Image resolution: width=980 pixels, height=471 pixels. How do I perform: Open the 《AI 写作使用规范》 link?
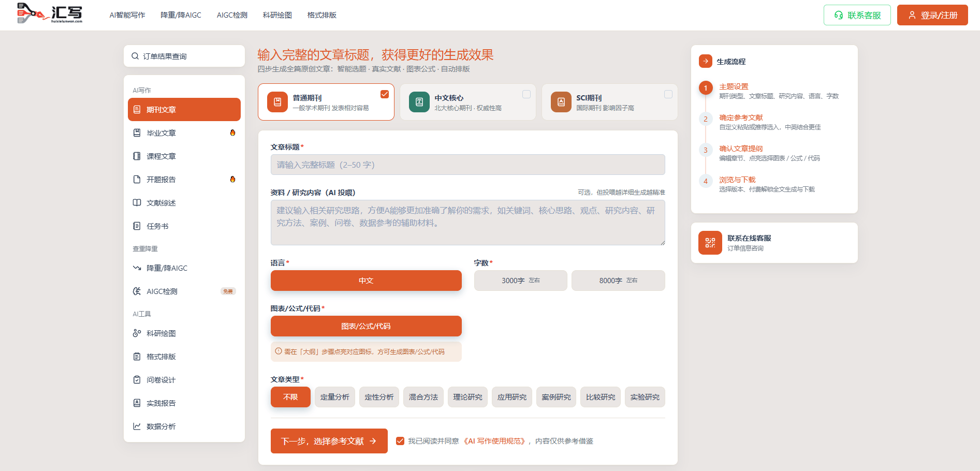pyautogui.click(x=495, y=441)
